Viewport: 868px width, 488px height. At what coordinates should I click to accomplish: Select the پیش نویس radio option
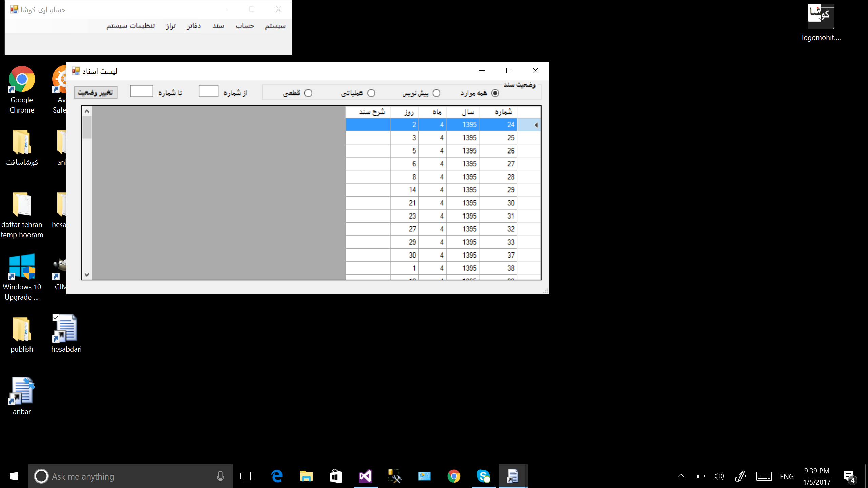436,93
